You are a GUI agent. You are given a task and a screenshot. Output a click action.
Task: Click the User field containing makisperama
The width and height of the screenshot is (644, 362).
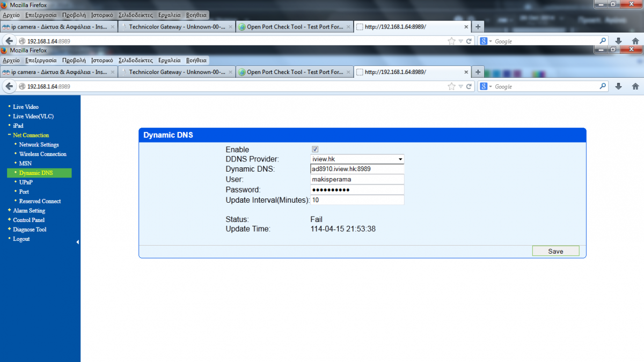357,180
